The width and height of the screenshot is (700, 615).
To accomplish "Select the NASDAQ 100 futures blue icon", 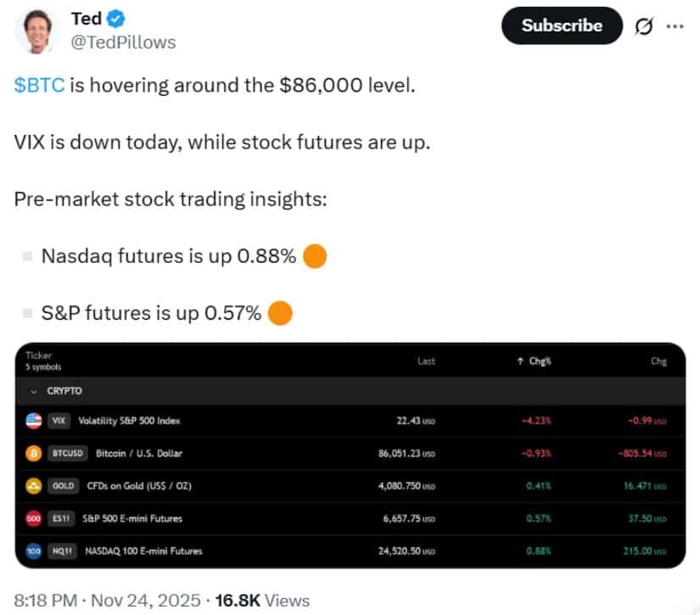I will pos(31,551).
